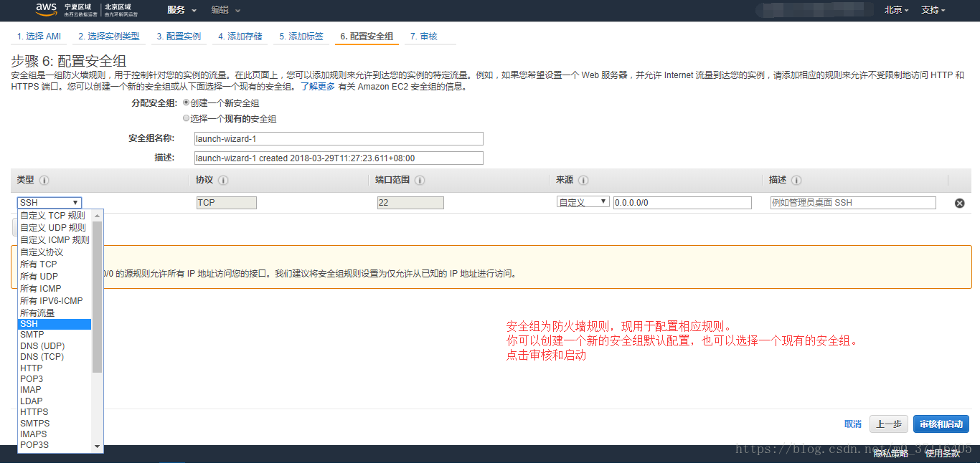Click scroll-up arrow of type list
This screenshot has height=463, width=980.
(x=98, y=215)
